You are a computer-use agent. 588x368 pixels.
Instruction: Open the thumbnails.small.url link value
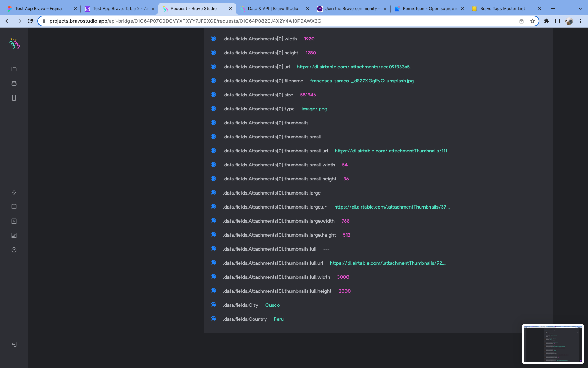coord(393,151)
